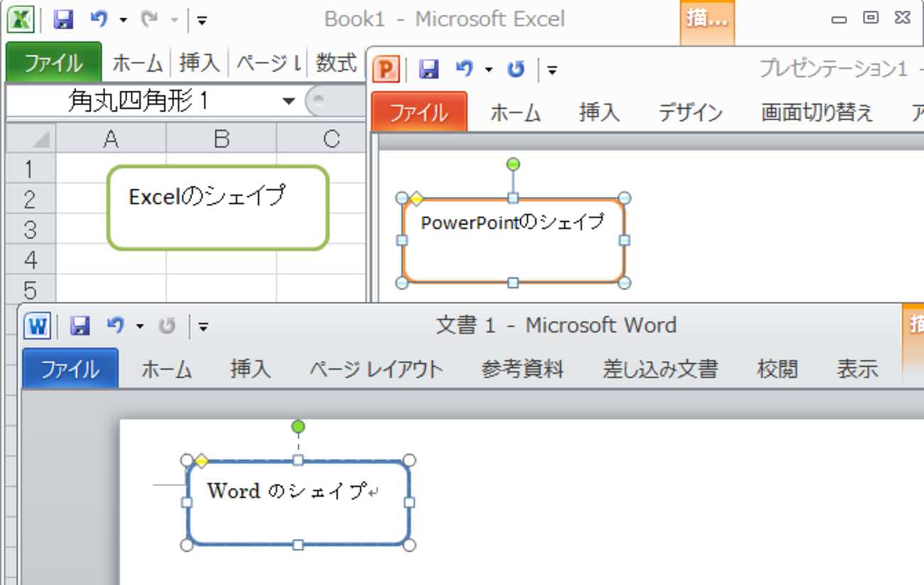
Task: Click yellow adjustment handle on PowerPoint shape
Action: click(417, 198)
